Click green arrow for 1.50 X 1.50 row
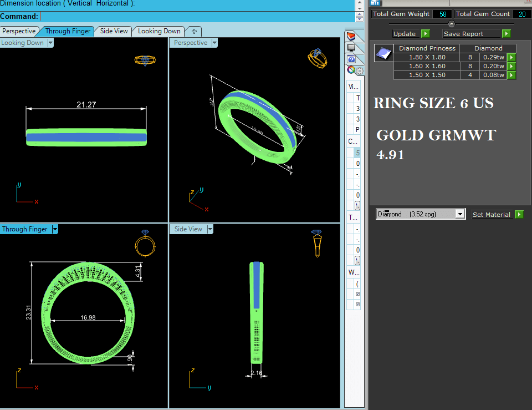532x410 pixels. pyautogui.click(x=511, y=75)
